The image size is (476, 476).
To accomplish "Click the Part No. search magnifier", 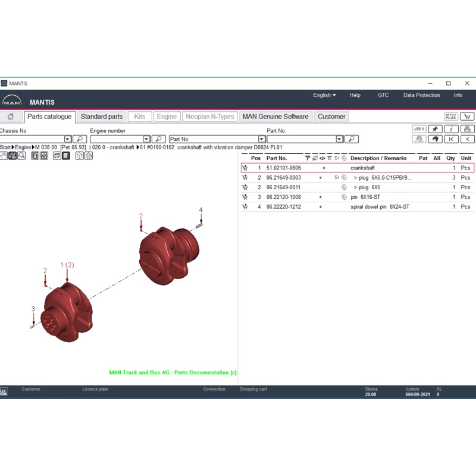I will tap(352, 139).
